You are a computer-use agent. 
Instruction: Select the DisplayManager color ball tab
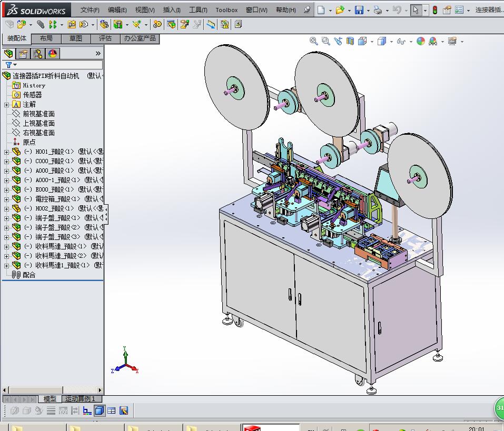(53, 54)
